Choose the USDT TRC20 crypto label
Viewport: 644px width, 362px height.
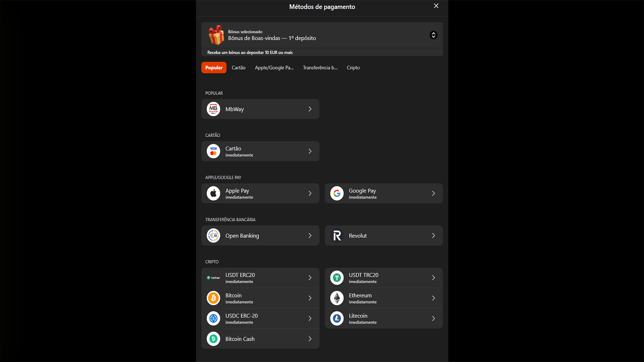(x=363, y=275)
